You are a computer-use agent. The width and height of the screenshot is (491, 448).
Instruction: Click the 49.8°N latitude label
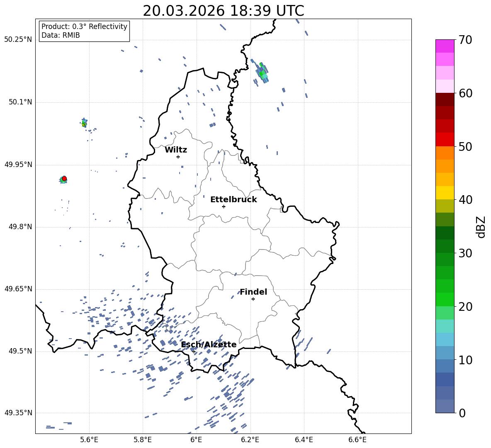20,227
